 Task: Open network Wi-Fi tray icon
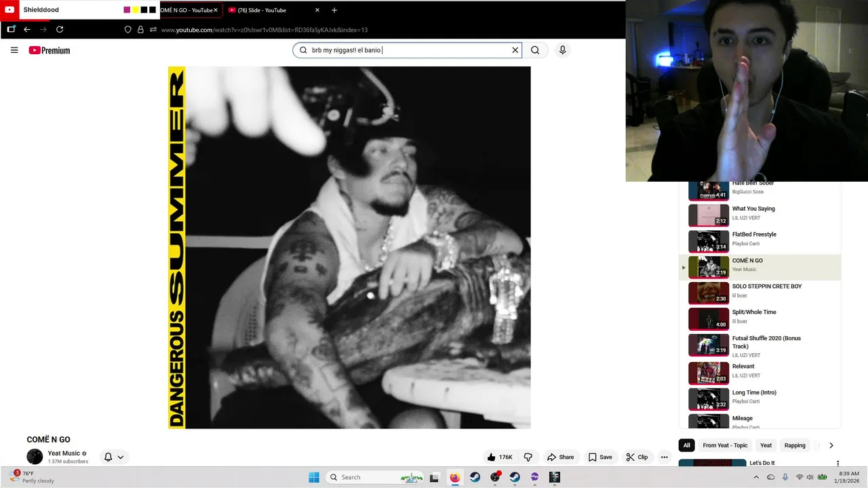[800, 477]
